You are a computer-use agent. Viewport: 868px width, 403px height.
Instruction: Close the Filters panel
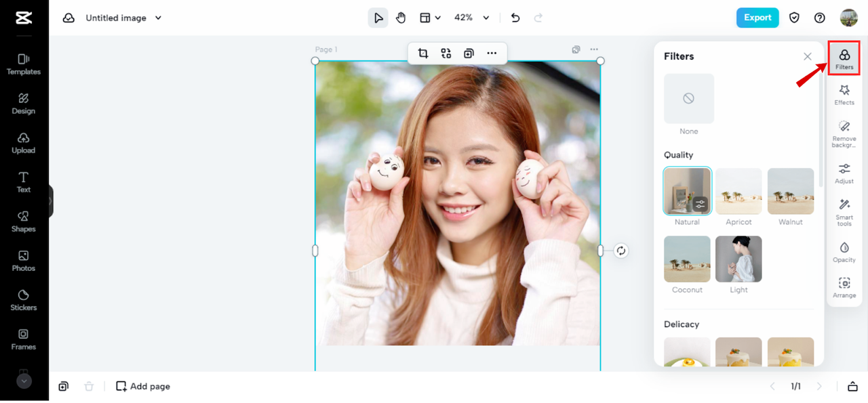[807, 56]
